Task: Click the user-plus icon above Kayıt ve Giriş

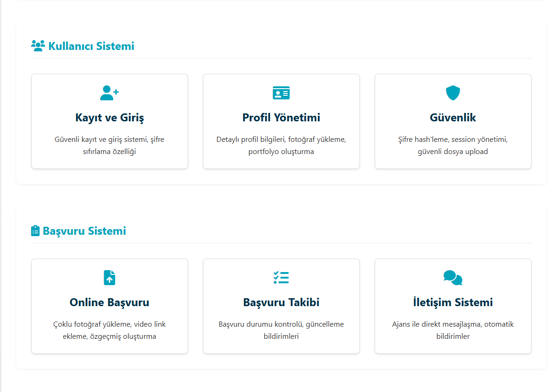Action: pos(109,93)
